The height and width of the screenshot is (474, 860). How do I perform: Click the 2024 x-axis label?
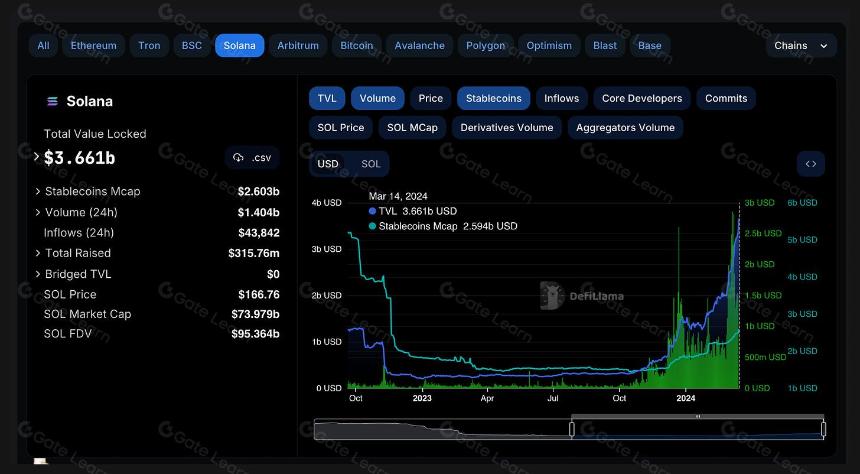[686, 398]
